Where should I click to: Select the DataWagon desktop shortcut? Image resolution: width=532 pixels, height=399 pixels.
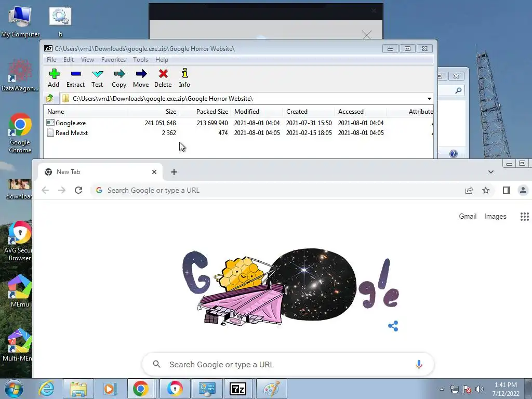20,75
